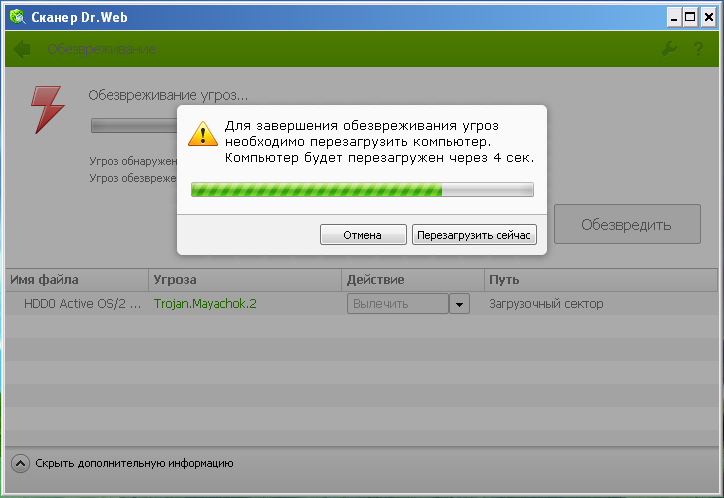Sort by 'Действие' column header
The width and height of the screenshot is (724, 498).
(x=413, y=280)
